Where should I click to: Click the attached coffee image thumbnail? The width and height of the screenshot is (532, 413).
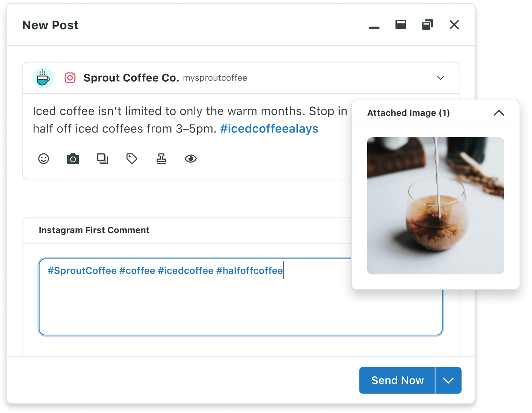tap(435, 205)
